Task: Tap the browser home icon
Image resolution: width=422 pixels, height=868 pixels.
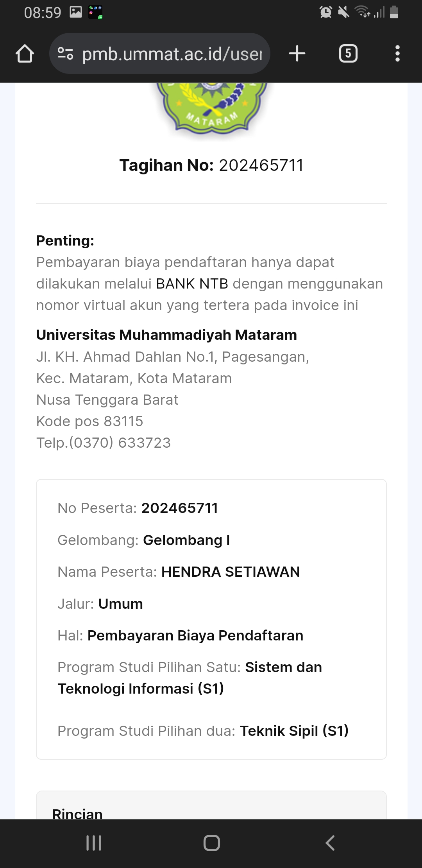Action: click(25, 54)
